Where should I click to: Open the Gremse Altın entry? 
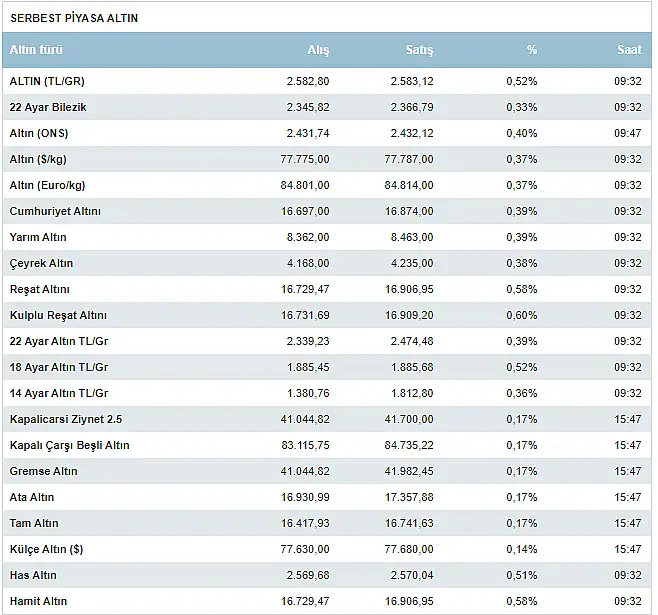43,471
